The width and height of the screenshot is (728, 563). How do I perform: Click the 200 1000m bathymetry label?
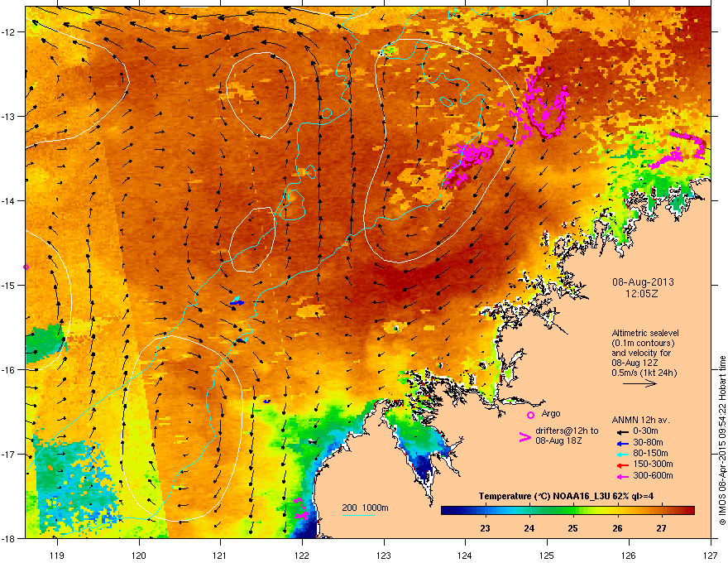tap(365, 508)
